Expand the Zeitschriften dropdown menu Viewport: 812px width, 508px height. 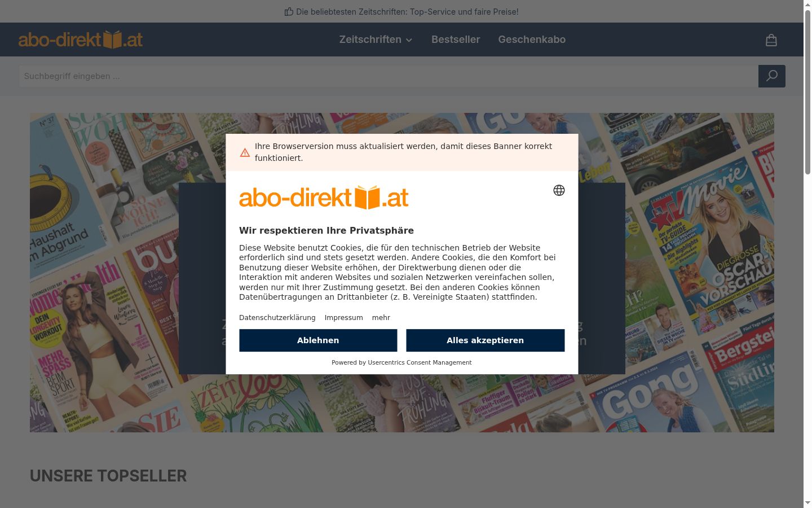tap(376, 40)
